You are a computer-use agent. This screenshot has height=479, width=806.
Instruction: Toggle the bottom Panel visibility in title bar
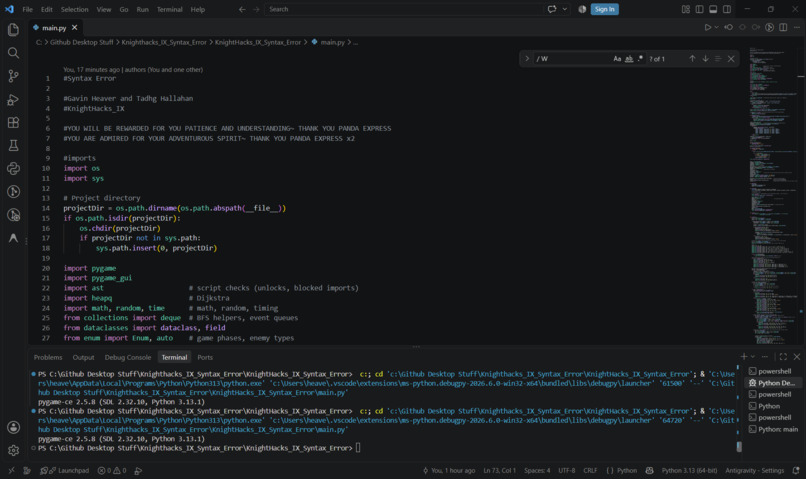click(x=713, y=9)
